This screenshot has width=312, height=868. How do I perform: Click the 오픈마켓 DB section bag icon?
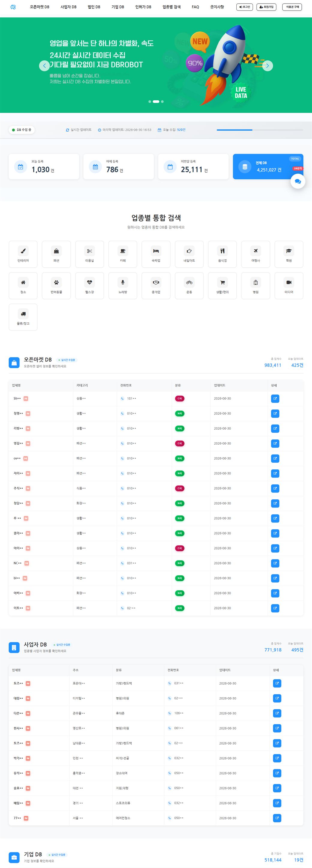click(14, 363)
